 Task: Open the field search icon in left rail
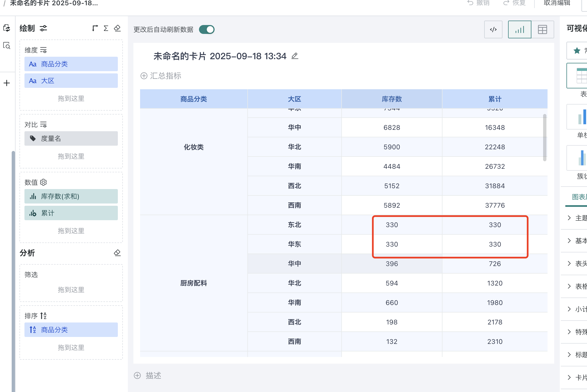pyautogui.click(x=7, y=45)
